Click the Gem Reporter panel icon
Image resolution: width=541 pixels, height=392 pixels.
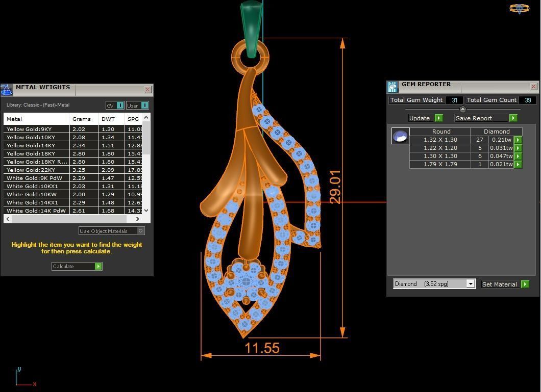pyautogui.click(x=392, y=87)
